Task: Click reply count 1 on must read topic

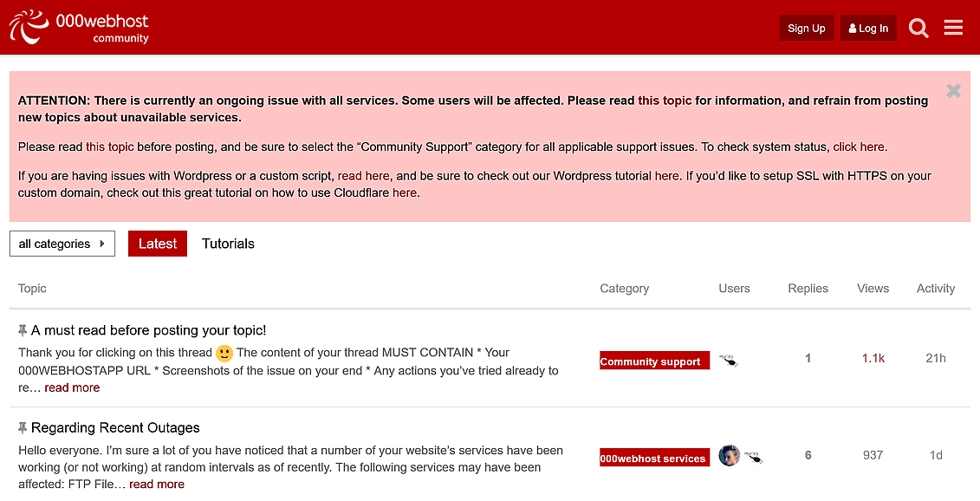Action: (808, 358)
